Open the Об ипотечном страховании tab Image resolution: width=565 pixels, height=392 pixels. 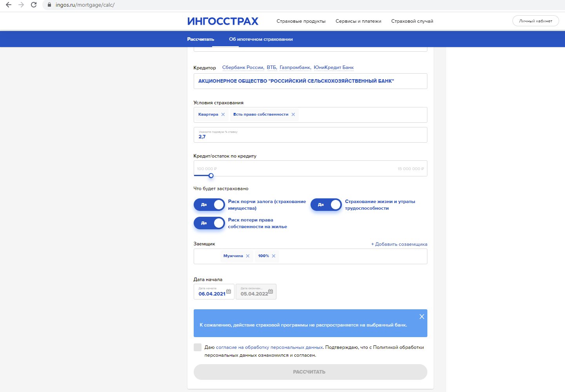pos(261,39)
